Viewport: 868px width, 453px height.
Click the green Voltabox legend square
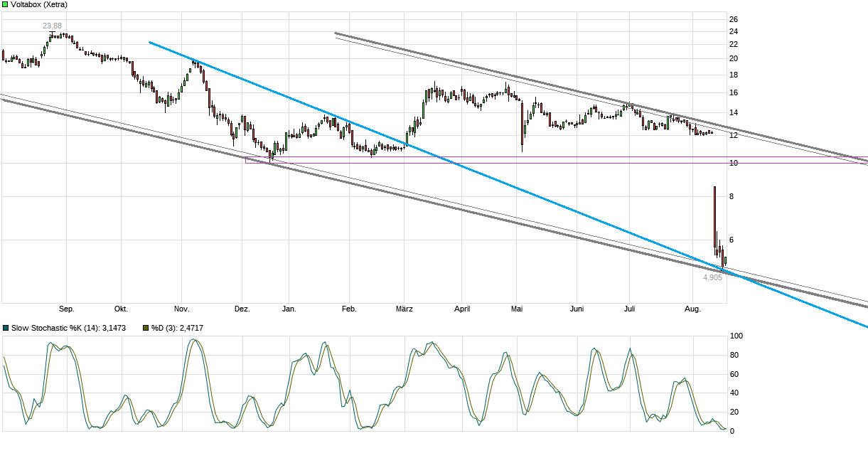pyautogui.click(x=5, y=4)
